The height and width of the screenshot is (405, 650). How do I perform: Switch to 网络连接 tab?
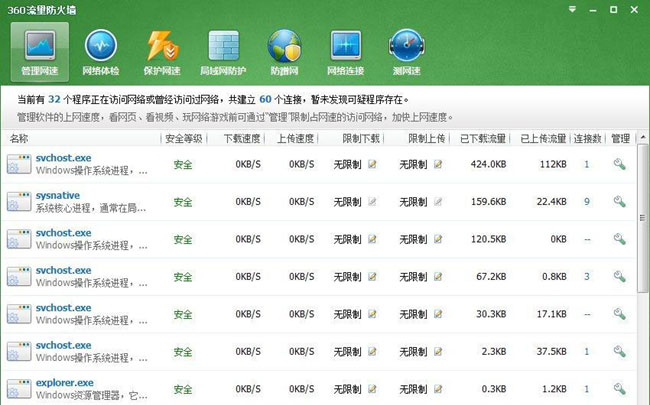coord(346,52)
